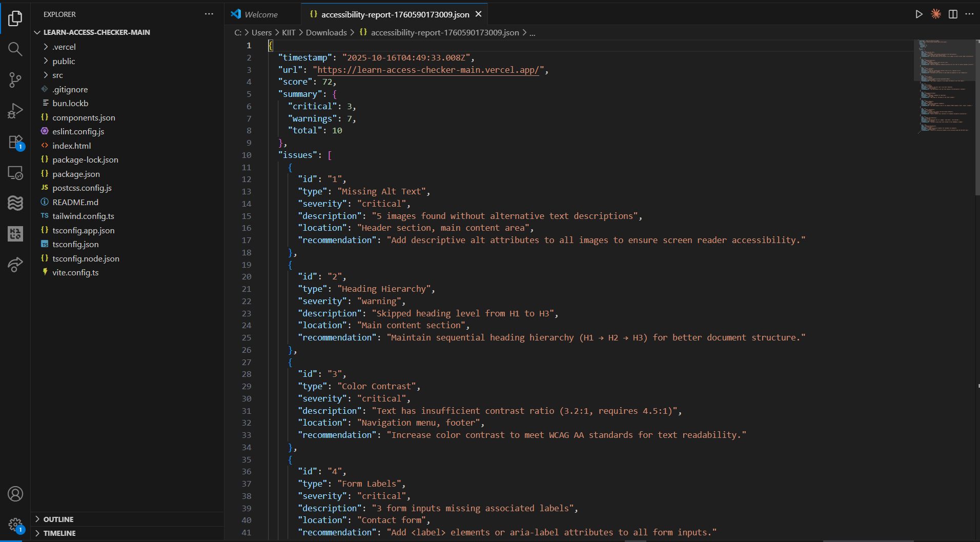Open index.html from the file tree
This screenshot has width=980, height=542.
[127, 146]
